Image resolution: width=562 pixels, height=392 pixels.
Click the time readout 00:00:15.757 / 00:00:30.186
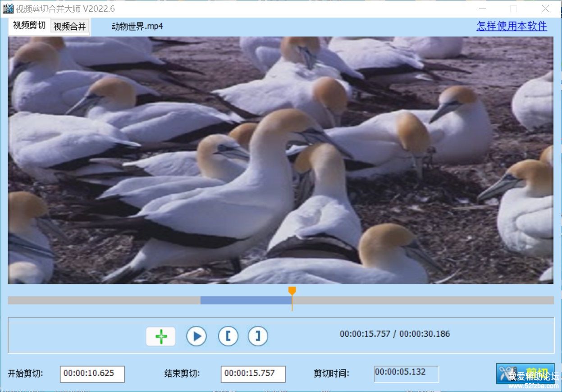pos(395,334)
